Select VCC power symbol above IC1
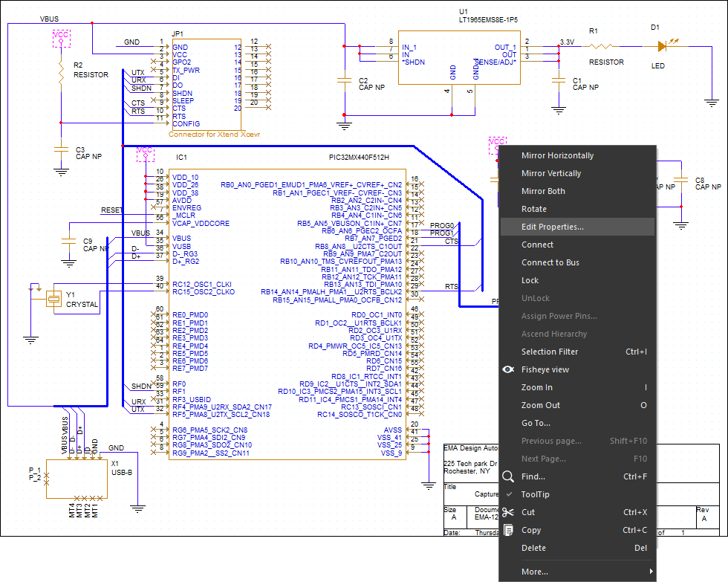The image size is (728, 582). [x=146, y=154]
